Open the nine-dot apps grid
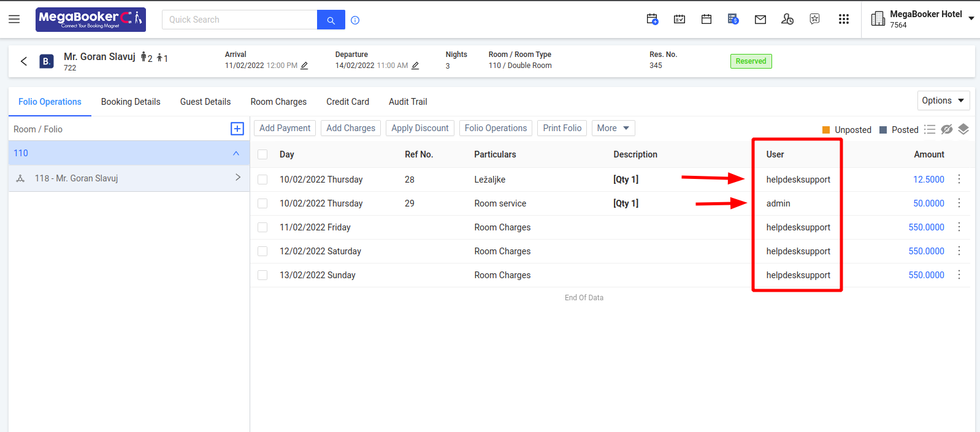Screen dimensions: 980x432 point(844,20)
